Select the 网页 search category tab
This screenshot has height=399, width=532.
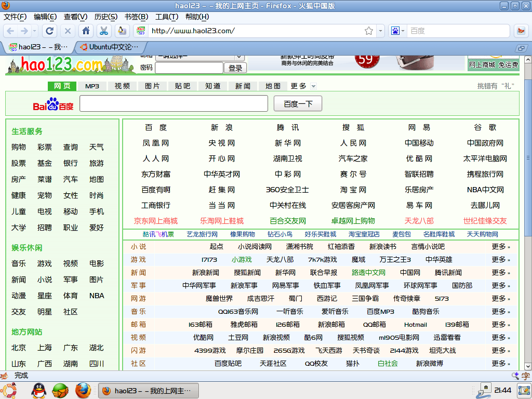point(62,86)
